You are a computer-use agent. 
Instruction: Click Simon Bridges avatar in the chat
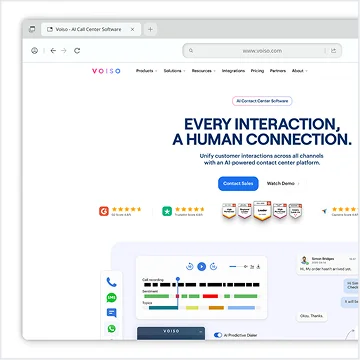pos(304,260)
